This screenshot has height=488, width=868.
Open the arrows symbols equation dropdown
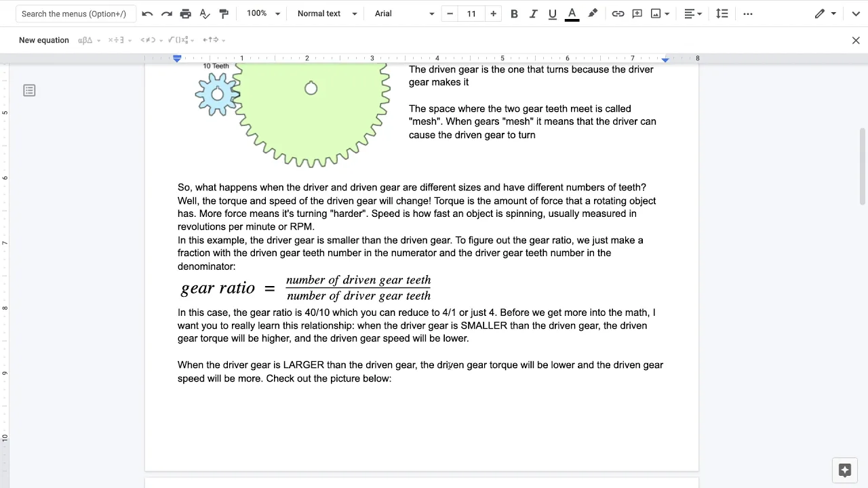tap(214, 40)
